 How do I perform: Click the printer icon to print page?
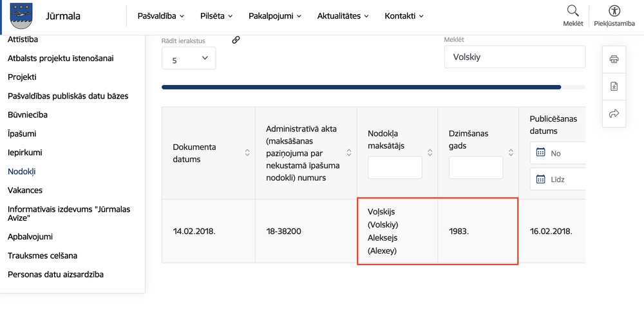click(x=614, y=59)
